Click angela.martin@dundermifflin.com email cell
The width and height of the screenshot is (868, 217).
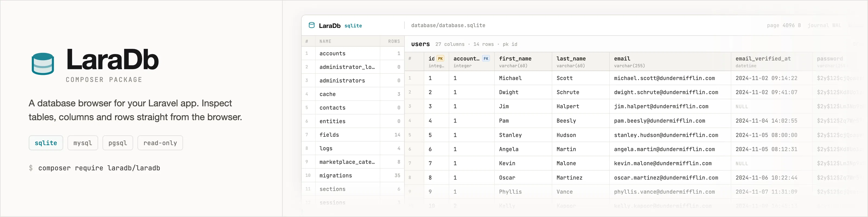(670, 149)
